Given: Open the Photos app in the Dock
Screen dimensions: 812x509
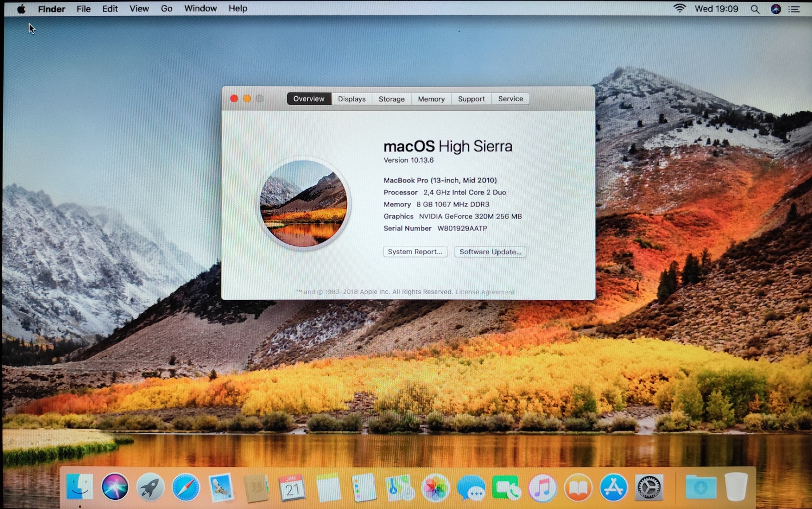Looking at the screenshot, I should (x=436, y=487).
